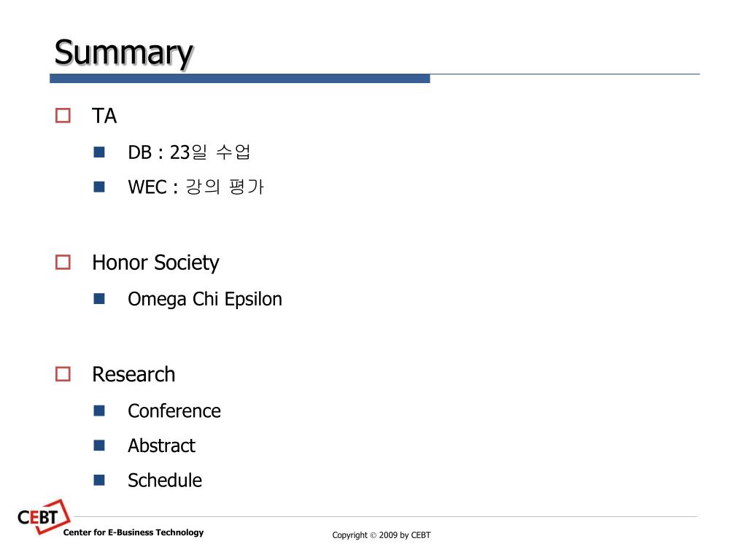
Task: Click the blue bullet next to Omega Chi Epsilon
Action: click(x=99, y=298)
